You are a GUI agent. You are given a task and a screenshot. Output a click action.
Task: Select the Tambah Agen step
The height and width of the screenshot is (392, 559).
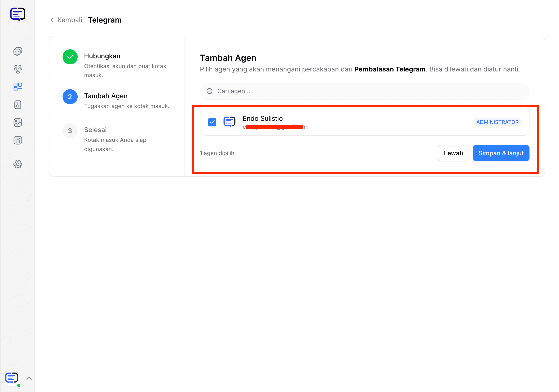(106, 96)
